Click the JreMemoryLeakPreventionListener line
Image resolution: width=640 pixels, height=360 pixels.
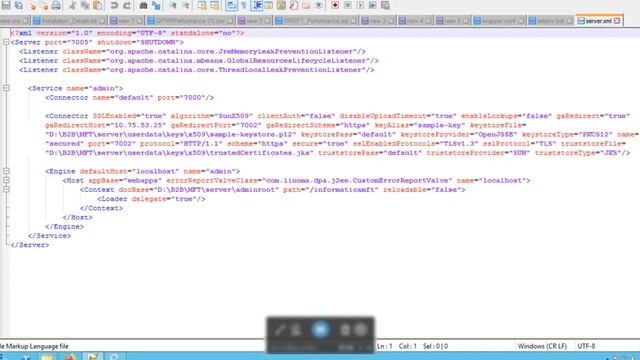pyautogui.click(x=193, y=51)
